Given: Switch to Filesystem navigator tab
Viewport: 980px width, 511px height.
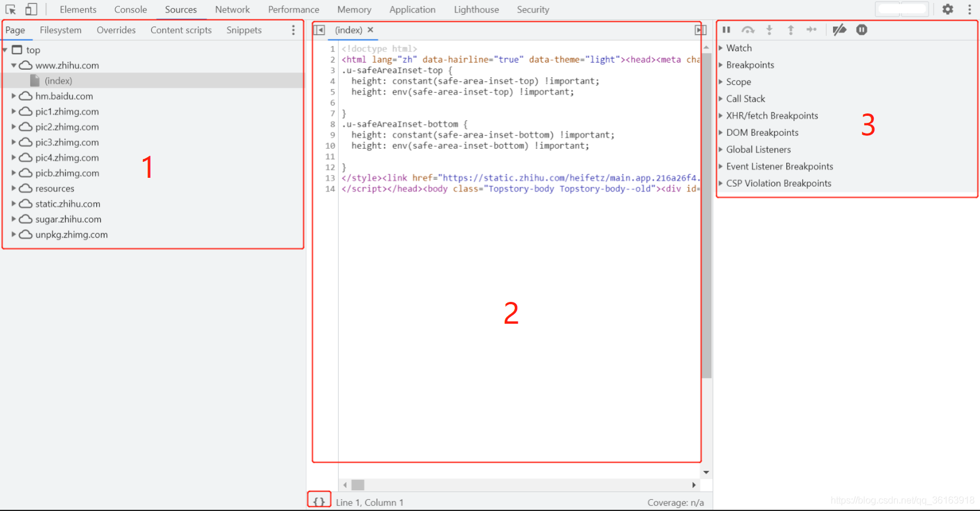Looking at the screenshot, I should coord(61,30).
